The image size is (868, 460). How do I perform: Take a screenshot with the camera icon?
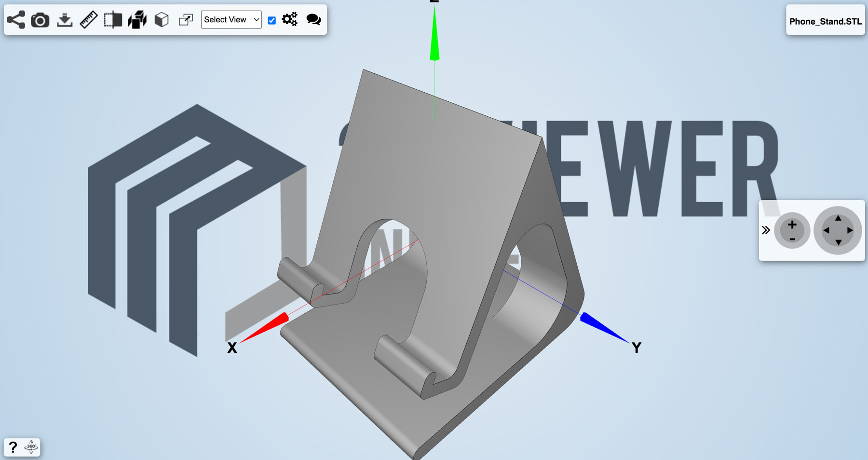click(40, 20)
